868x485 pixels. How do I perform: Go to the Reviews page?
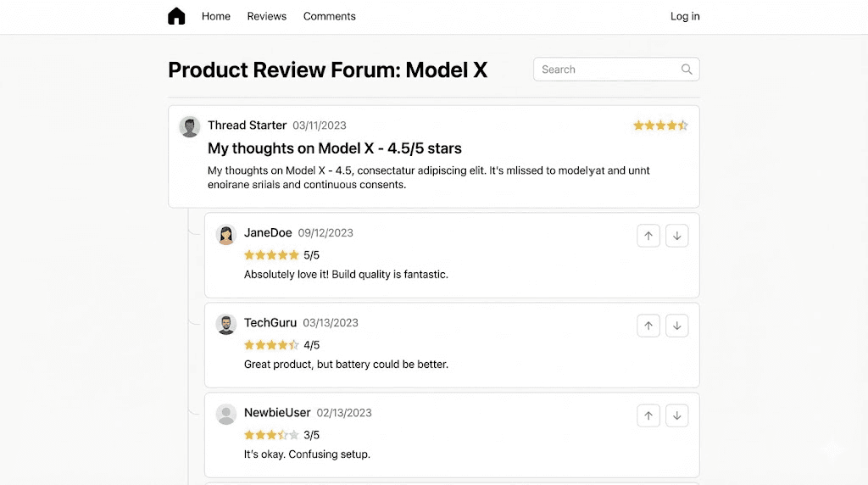coord(267,17)
